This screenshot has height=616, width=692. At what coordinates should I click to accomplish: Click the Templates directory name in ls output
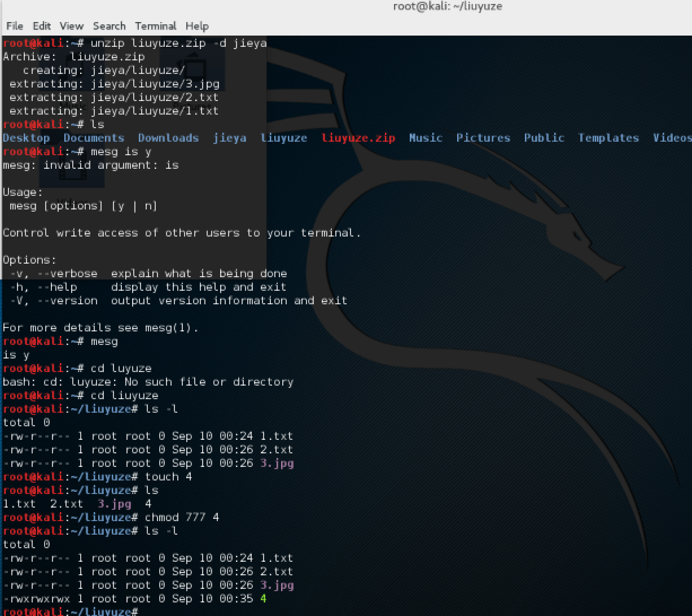point(608,138)
